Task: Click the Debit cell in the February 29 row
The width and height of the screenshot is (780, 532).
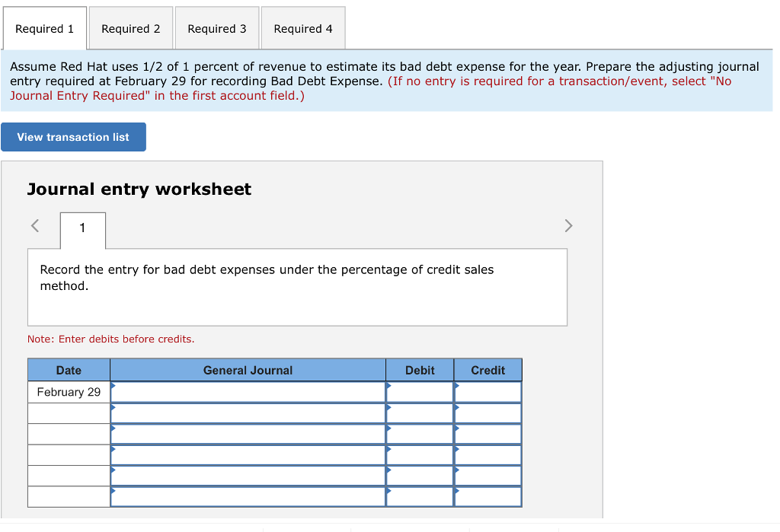Action: (420, 392)
